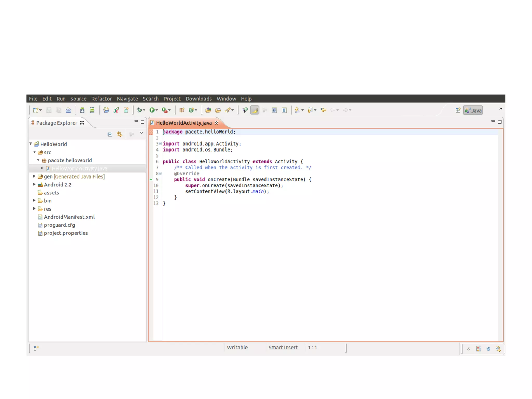The image size is (532, 399).
Task: Collapse the import fold marker on line 3
Action: (x=161, y=143)
